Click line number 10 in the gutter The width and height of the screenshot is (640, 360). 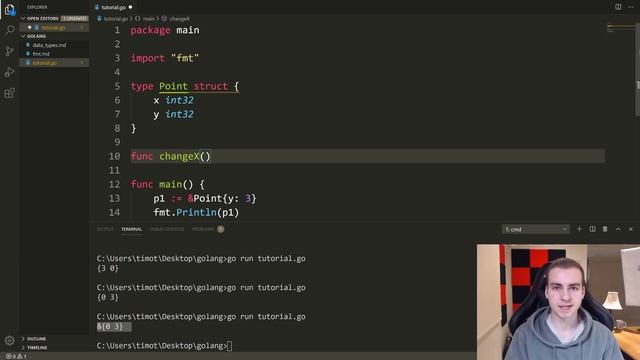(114, 156)
